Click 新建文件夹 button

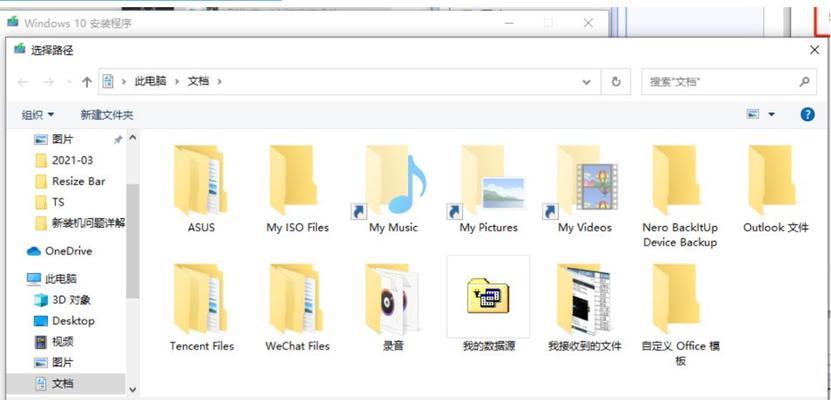point(107,115)
